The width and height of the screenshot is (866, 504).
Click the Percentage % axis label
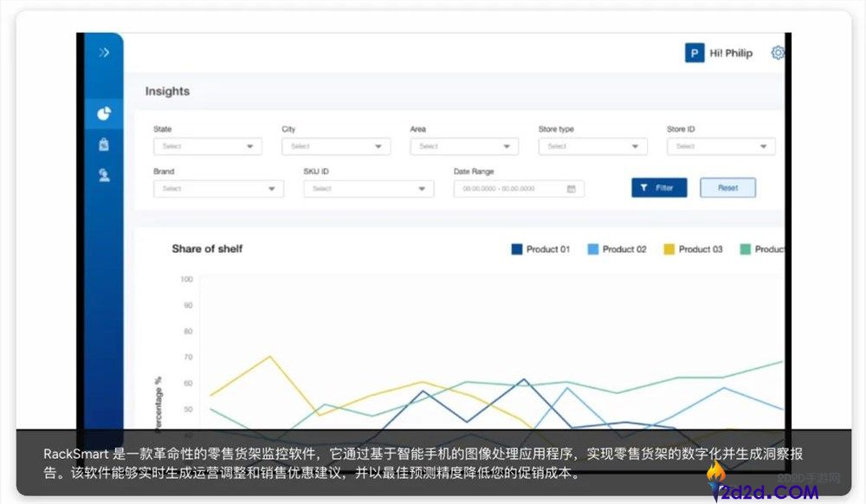(158, 404)
